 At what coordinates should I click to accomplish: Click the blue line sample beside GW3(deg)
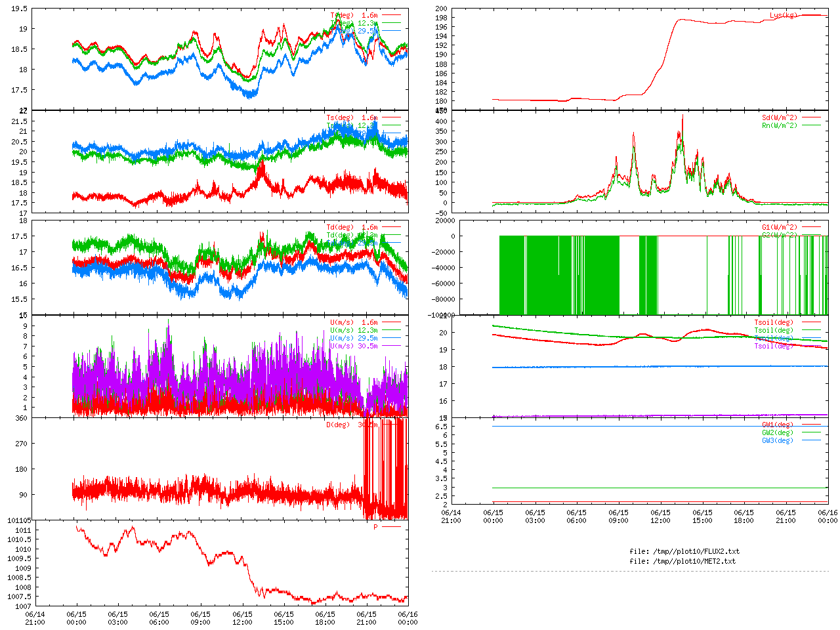pyautogui.click(x=811, y=441)
